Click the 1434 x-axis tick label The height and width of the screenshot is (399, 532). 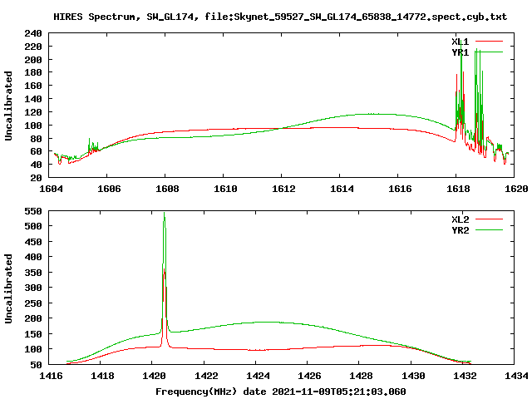point(516,376)
